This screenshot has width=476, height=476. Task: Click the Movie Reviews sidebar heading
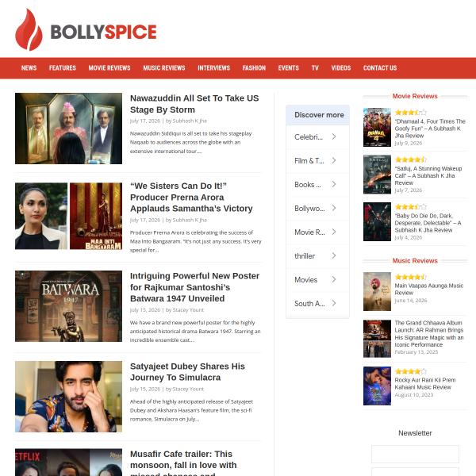tap(415, 96)
